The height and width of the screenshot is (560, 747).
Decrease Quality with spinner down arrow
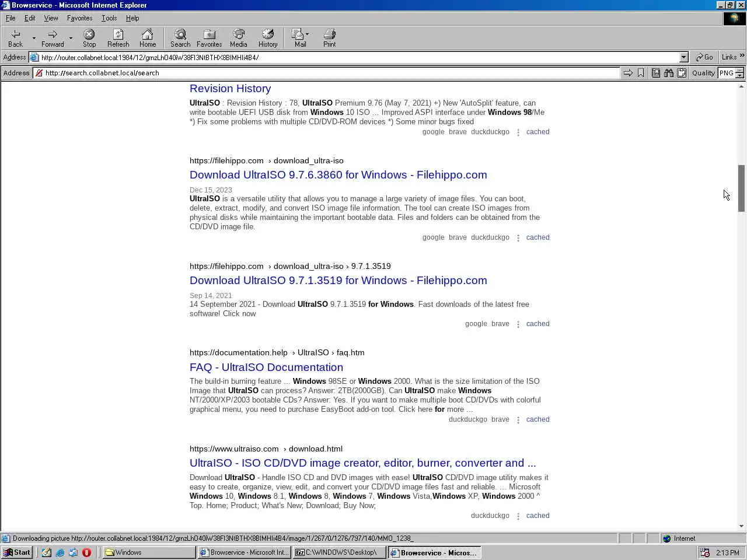739,76
